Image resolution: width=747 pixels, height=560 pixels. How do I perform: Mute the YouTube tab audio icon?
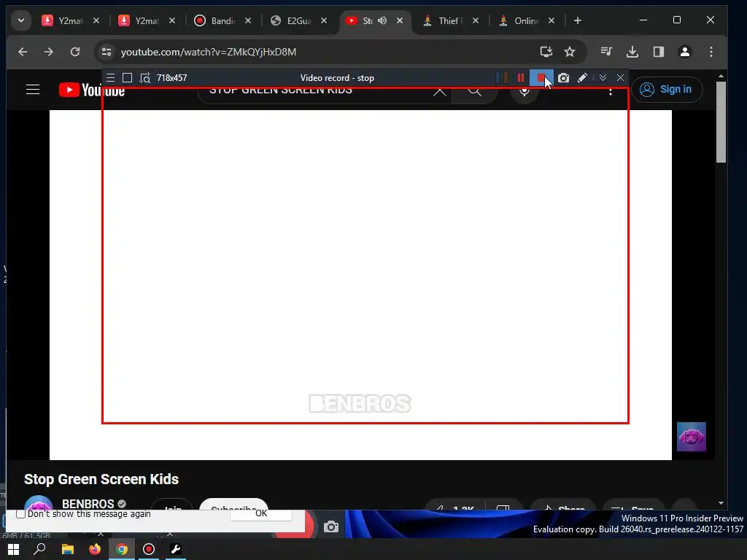[382, 20]
